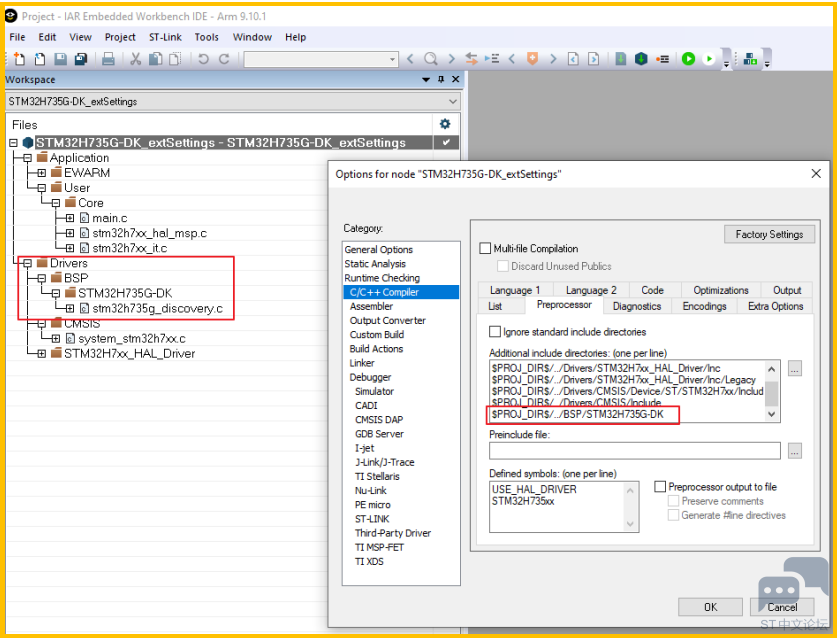Open the ST-Link menu
Screen dimensions: 837x640
165,37
